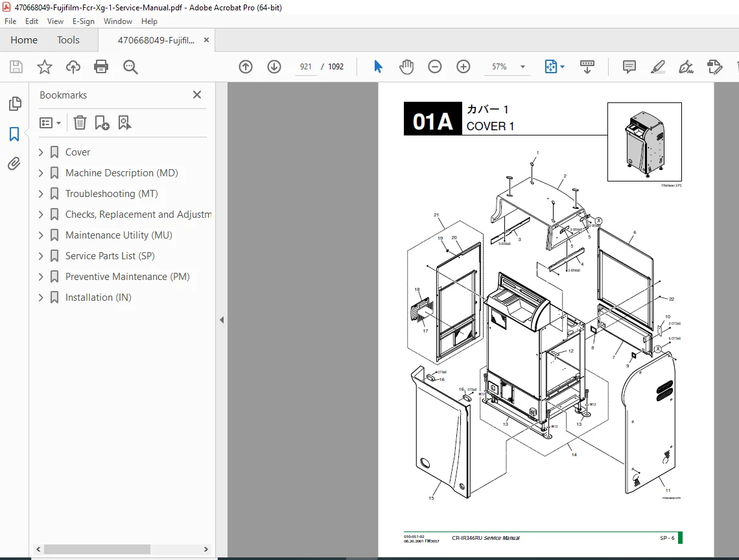
Task: Click the zoom percentage field showing 57%
Action: pyautogui.click(x=499, y=67)
